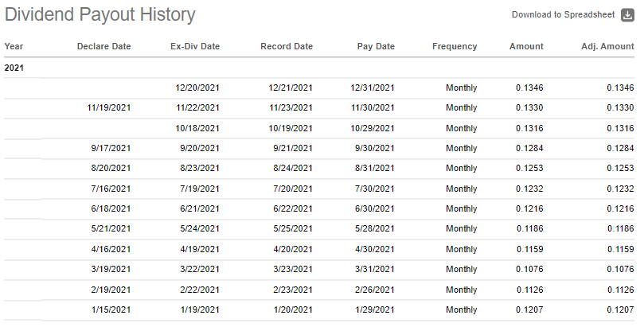Image resolution: width=644 pixels, height=327 pixels.
Task: Click the Record Date column header
Action: [x=287, y=46]
